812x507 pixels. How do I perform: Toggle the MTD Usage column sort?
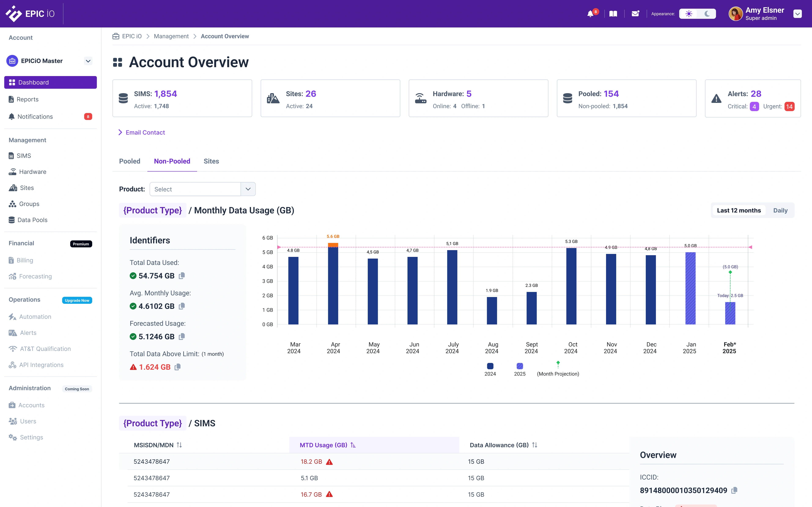click(353, 445)
